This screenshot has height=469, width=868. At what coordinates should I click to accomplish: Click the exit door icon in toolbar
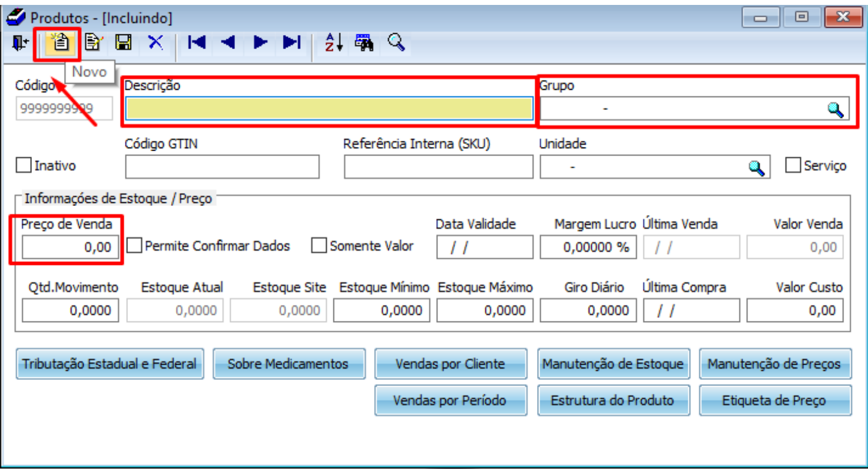click(x=20, y=42)
